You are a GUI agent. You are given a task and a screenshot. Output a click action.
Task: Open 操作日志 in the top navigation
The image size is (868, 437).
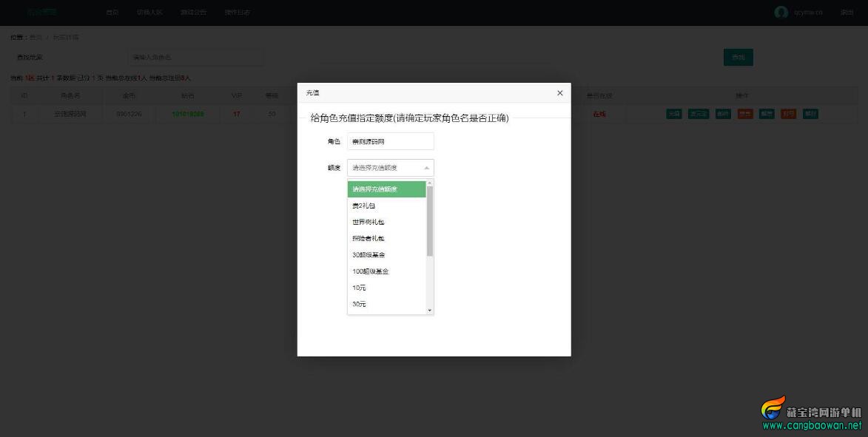[238, 12]
